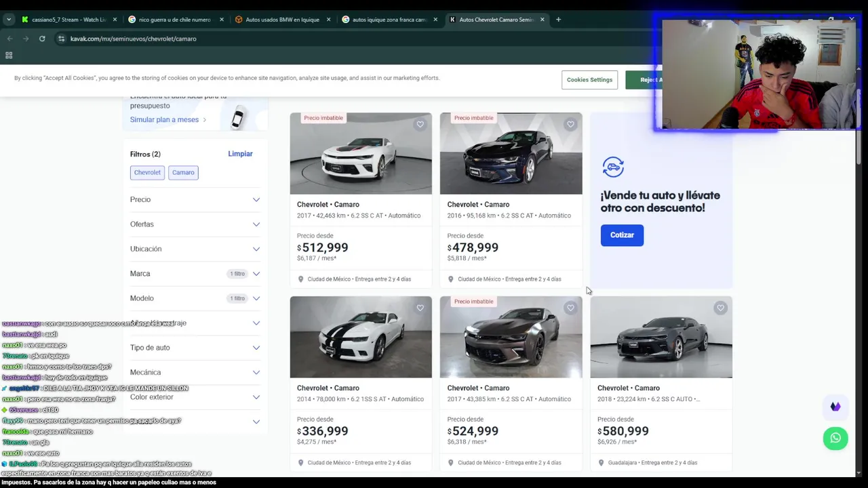The width and height of the screenshot is (868, 488).
Task: Click the '1 filtro' badge next to Marca
Action: [237, 274]
